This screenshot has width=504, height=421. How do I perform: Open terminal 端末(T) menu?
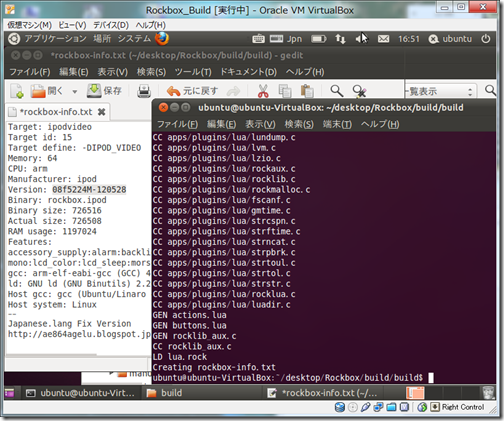click(337, 124)
